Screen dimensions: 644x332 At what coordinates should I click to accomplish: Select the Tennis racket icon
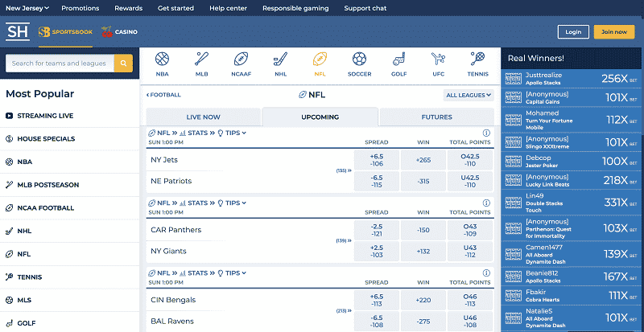[477, 64]
